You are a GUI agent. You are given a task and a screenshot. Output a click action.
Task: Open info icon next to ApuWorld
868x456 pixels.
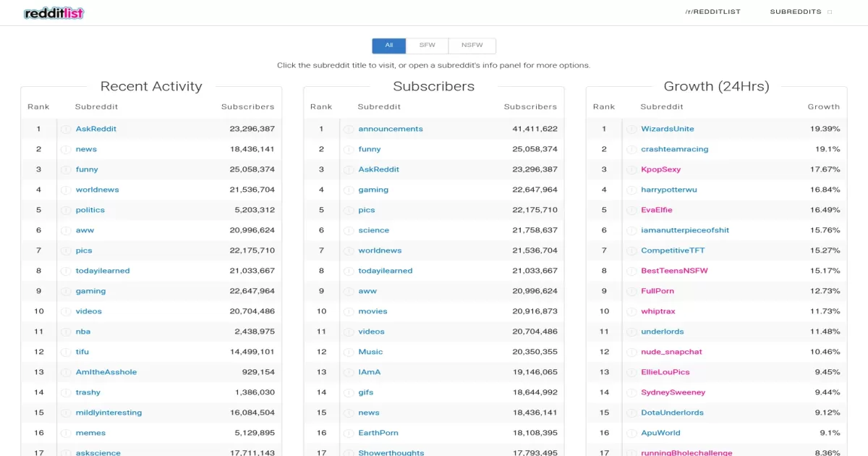631,433
